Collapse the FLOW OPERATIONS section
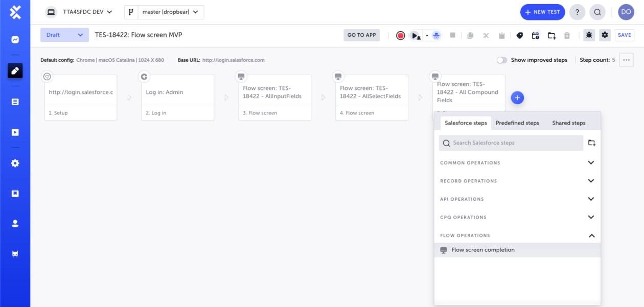The image size is (644, 307). tap(591, 235)
